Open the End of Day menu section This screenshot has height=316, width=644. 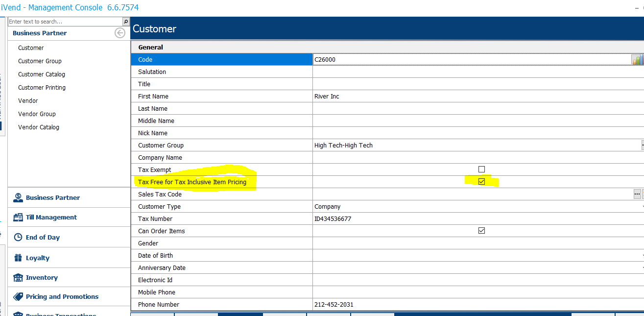pos(69,237)
